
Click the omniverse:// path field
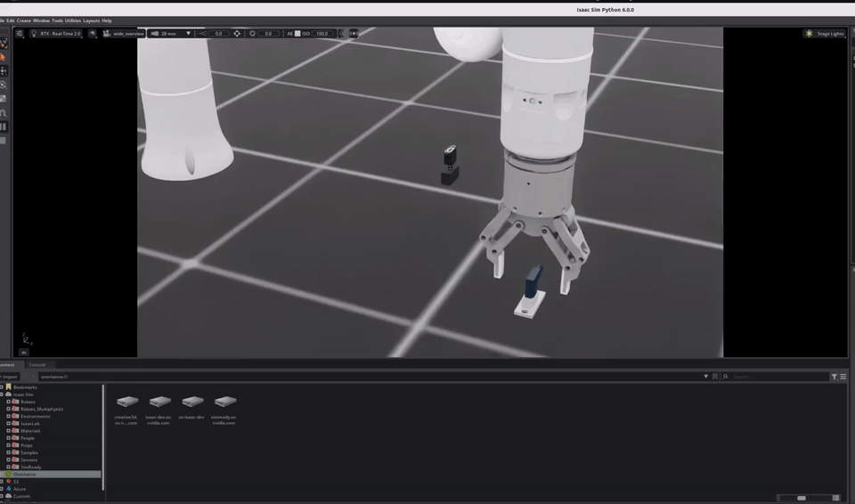[370, 377]
